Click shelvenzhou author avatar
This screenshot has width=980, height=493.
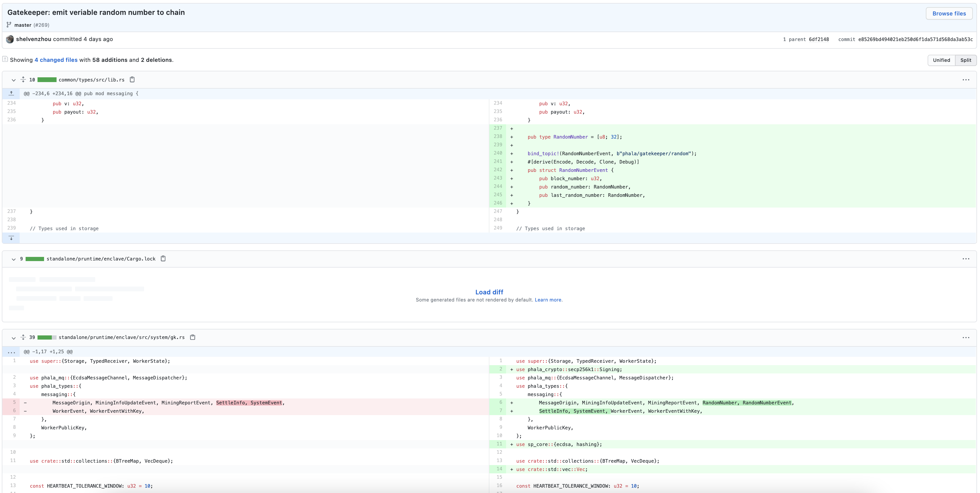[10, 39]
